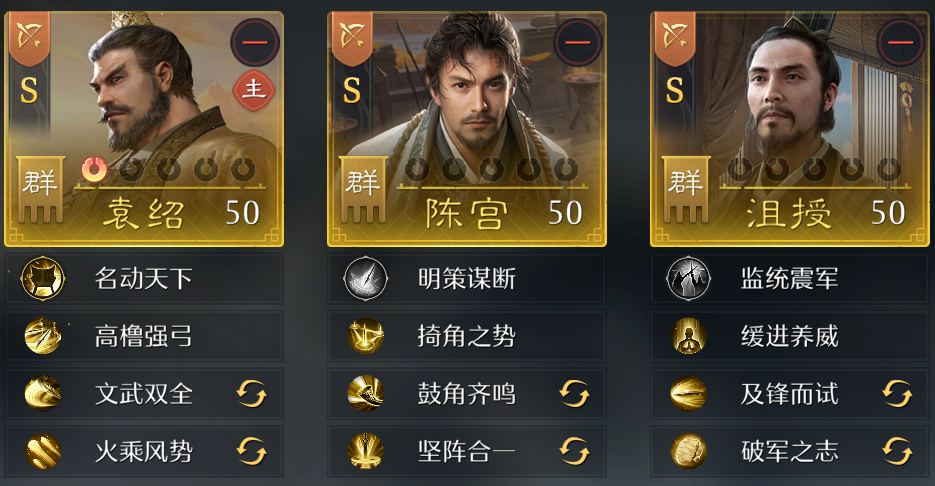Viewport: 935px width, 486px height.
Task: Select the 监统震军 skill entry
Action: 790,278
